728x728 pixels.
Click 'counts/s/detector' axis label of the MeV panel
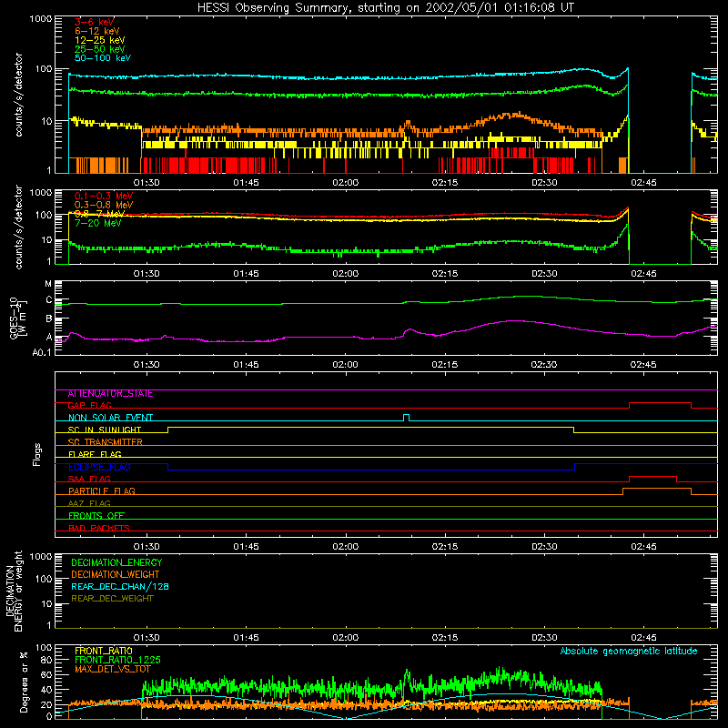click(x=18, y=227)
